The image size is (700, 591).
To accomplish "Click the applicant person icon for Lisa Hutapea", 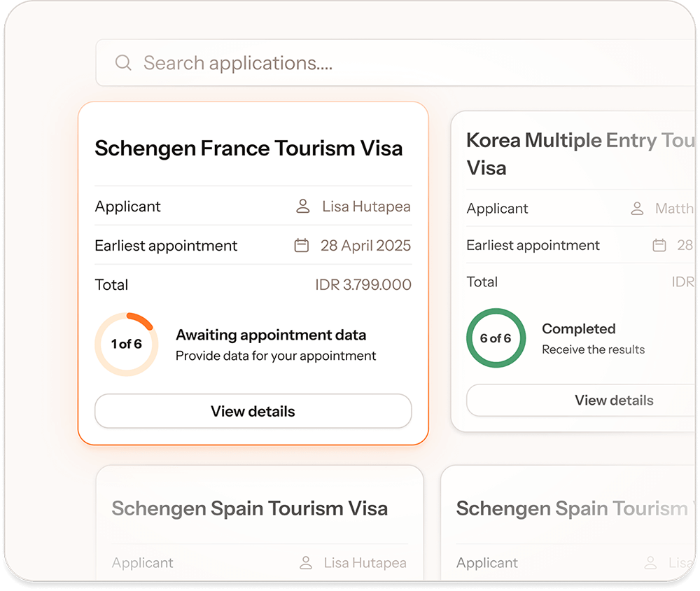I will (x=303, y=206).
